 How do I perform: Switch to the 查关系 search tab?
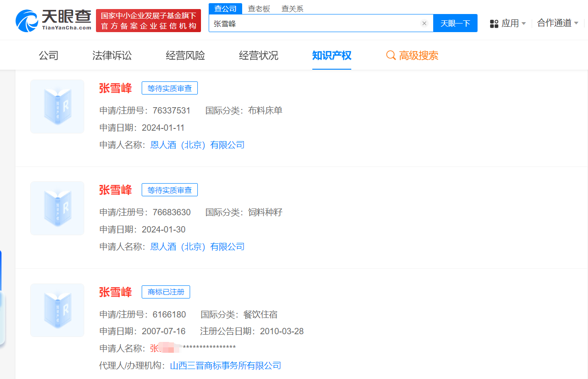click(x=292, y=9)
